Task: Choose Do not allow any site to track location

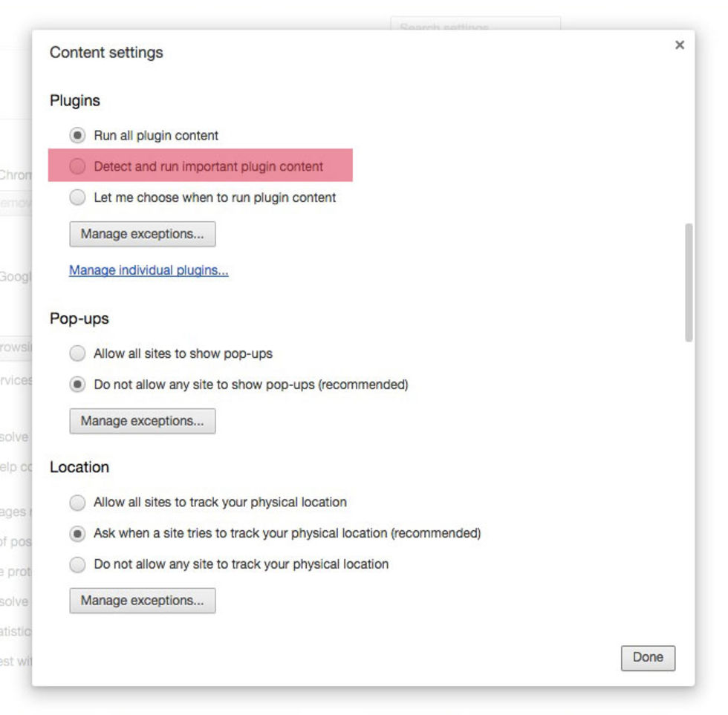Action: tap(77, 565)
